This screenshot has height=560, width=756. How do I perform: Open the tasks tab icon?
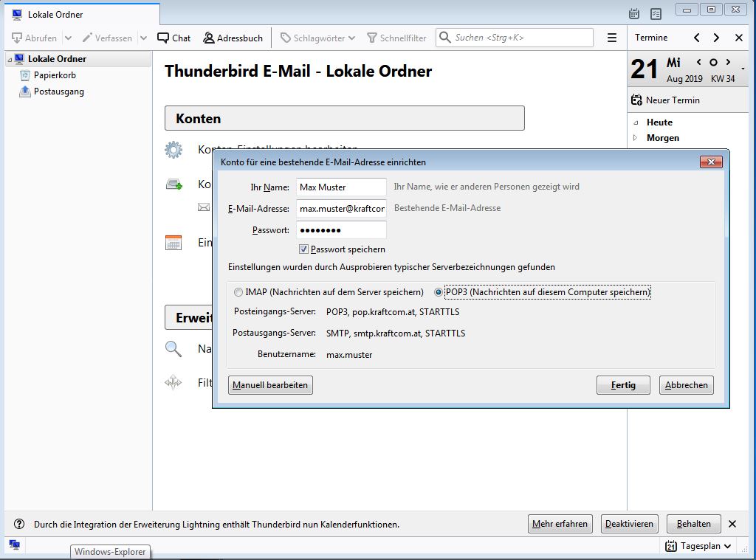[x=656, y=14]
